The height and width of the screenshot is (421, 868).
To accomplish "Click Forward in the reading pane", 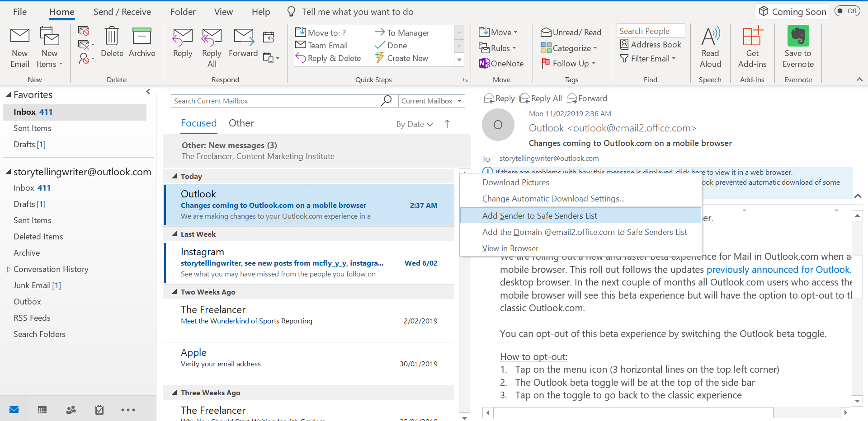I will [587, 98].
